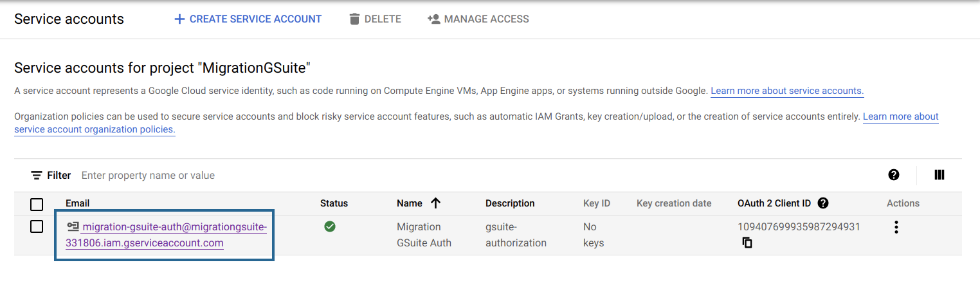Viewport: 980px width, 285px height.
Task: Click the Service accounts page title
Action: [x=69, y=19]
